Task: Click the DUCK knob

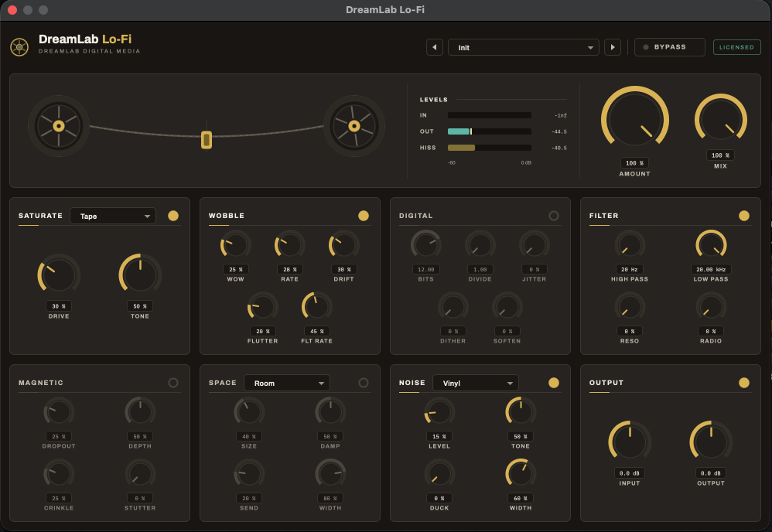Action: click(439, 474)
